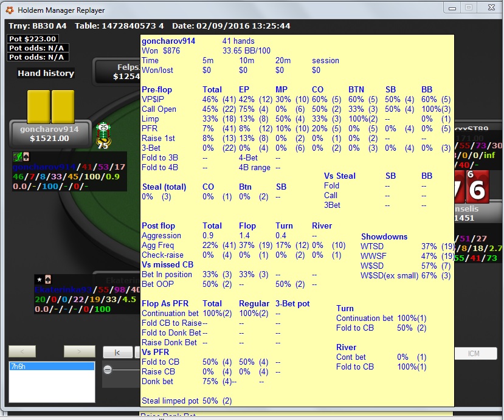Click the Pre-flop section heading

pos(157,90)
